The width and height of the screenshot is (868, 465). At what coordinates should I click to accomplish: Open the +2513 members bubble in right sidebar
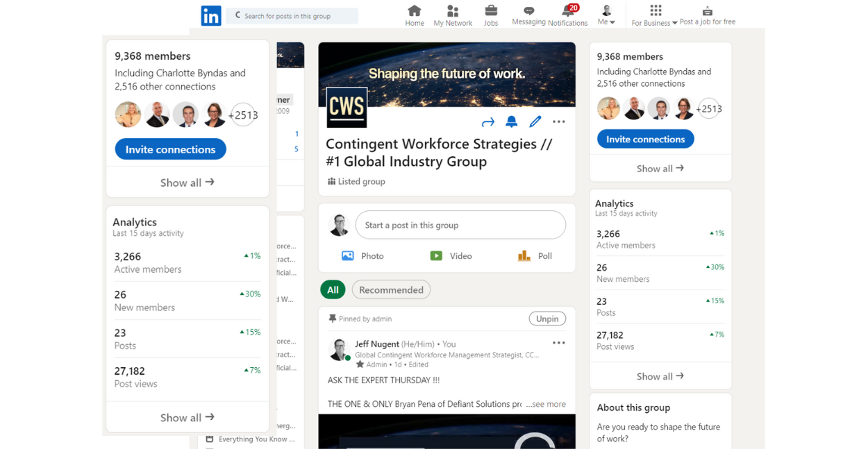pos(709,108)
